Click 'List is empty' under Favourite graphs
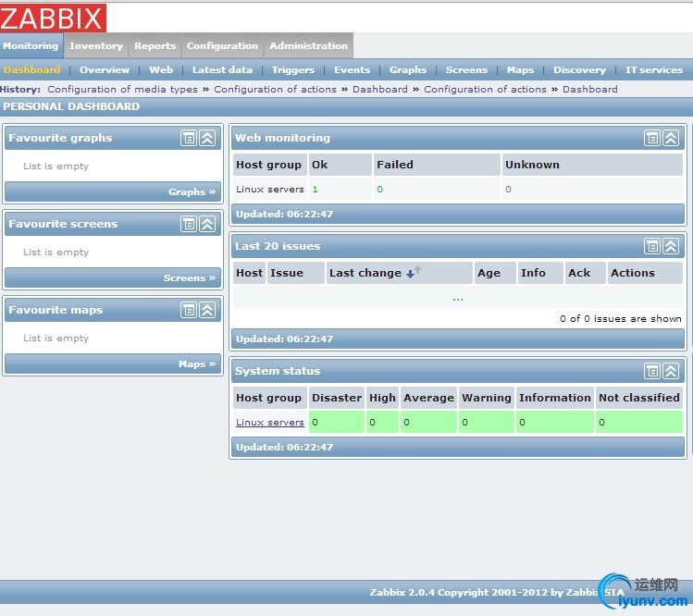The image size is (693, 616). tap(56, 166)
